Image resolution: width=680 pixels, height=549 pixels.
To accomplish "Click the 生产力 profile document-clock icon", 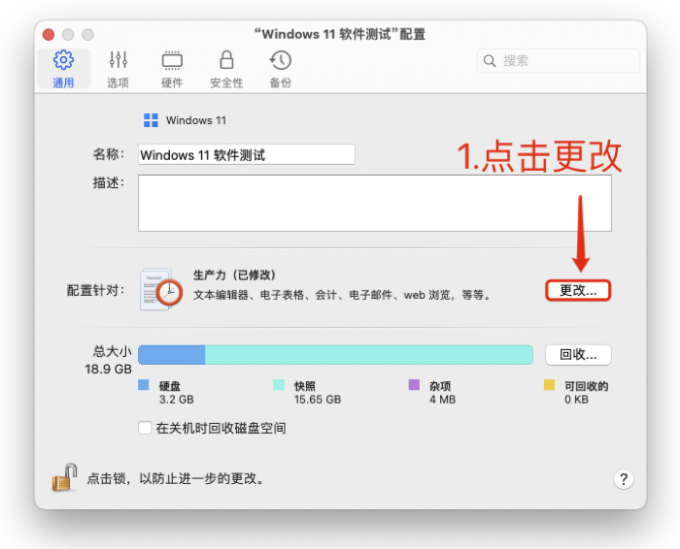I will [x=161, y=289].
